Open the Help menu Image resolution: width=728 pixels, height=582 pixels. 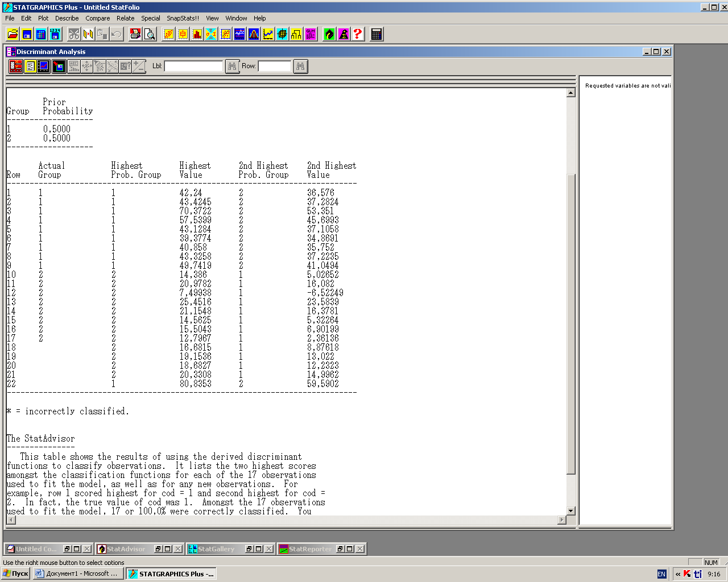pyautogui.click(x=260, y=18)
